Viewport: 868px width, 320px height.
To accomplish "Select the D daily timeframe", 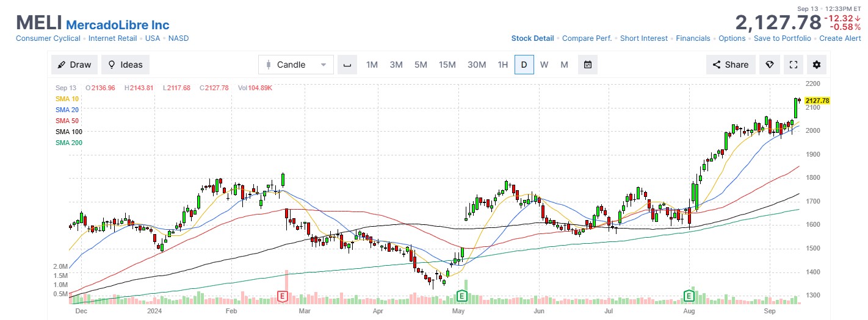I will point(524,65).
